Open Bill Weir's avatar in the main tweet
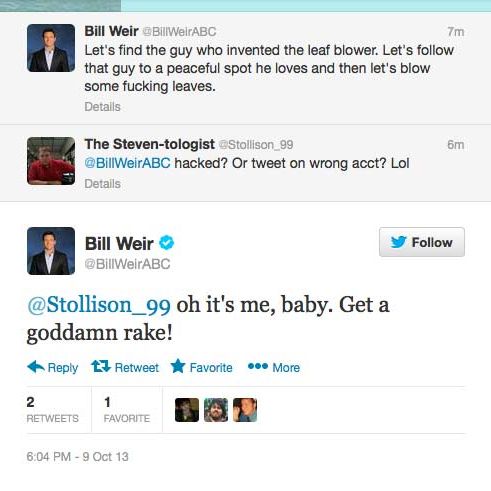This screenshot has height=491, width=491. tap(51, 251)
